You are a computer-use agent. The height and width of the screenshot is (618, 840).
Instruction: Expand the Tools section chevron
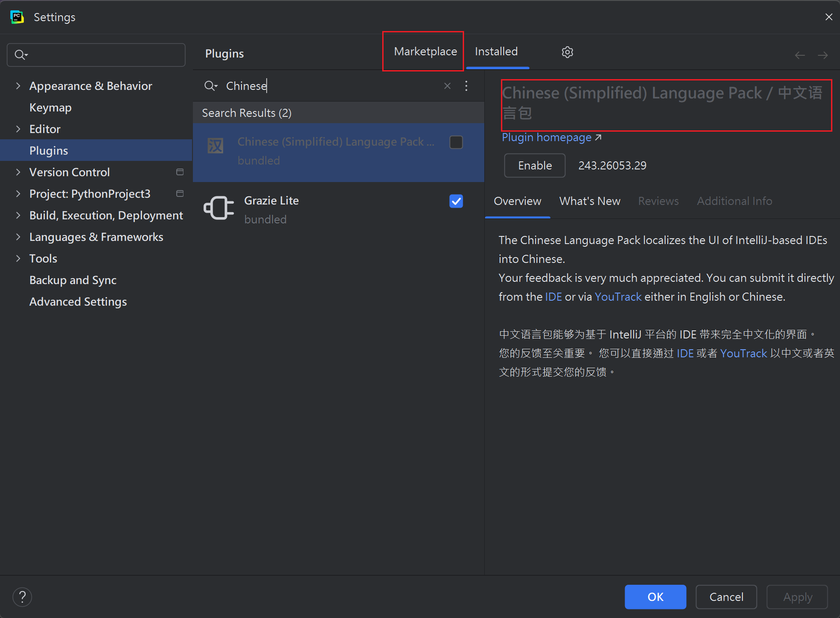pos(18,258)
